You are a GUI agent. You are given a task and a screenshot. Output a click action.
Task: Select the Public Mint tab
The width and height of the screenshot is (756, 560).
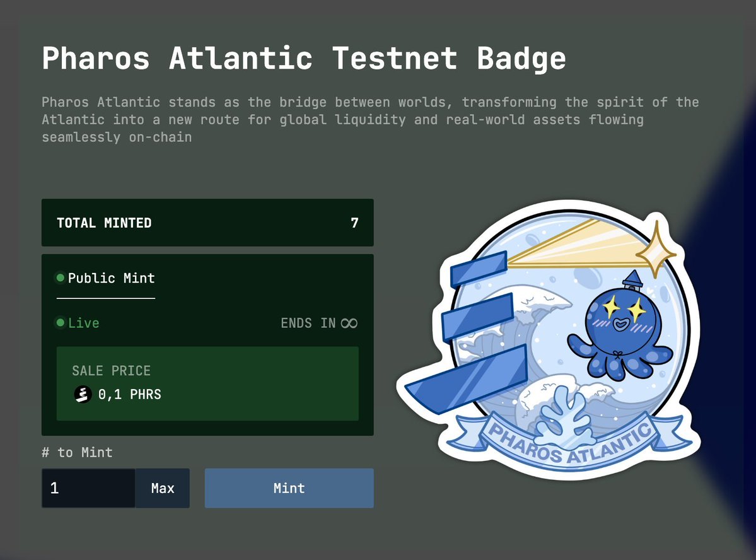(106, 278)
